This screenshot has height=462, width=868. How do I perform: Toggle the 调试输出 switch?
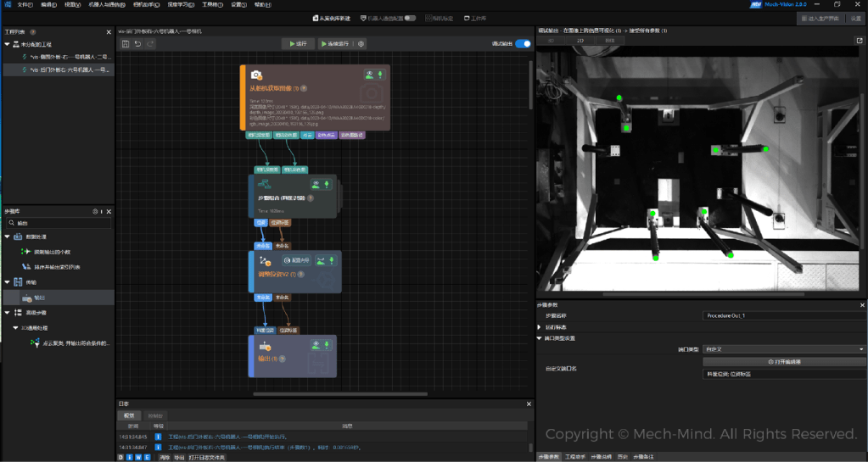[x=523, y=43]
